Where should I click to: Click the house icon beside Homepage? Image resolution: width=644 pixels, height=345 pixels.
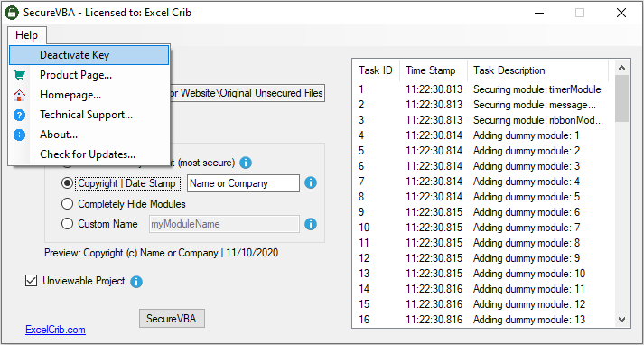[x=19, y=96]
